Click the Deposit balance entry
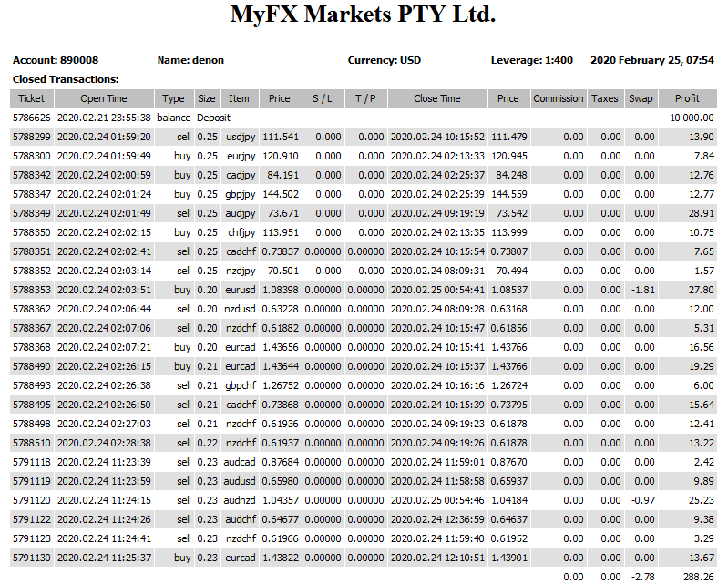The image size is (728, 584). (213, 118)
